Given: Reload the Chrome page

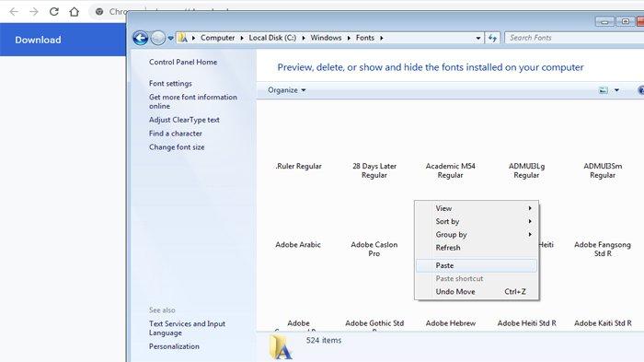Looking at the screenshot, I should [53, 12].
